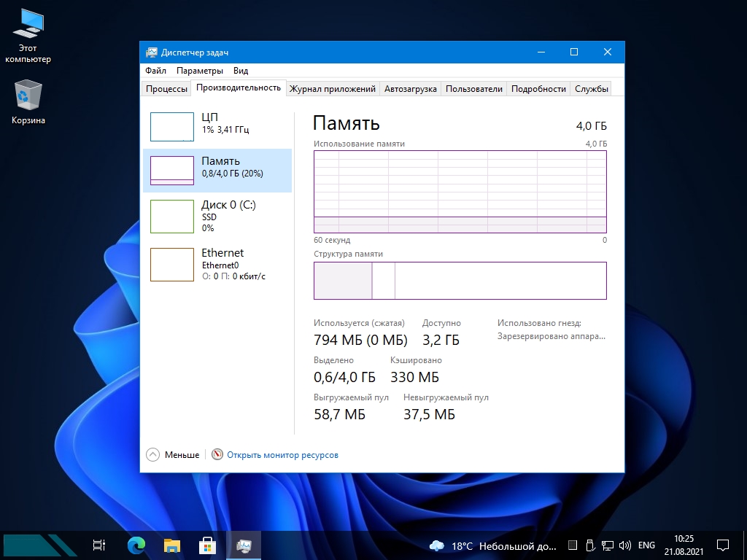Open the Автозагрузка tab

click(x=410, y=88)
